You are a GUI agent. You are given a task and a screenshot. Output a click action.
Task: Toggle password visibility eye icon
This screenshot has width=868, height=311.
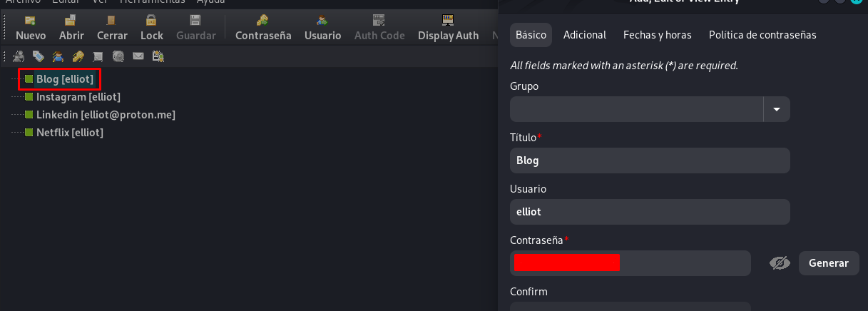780,263
